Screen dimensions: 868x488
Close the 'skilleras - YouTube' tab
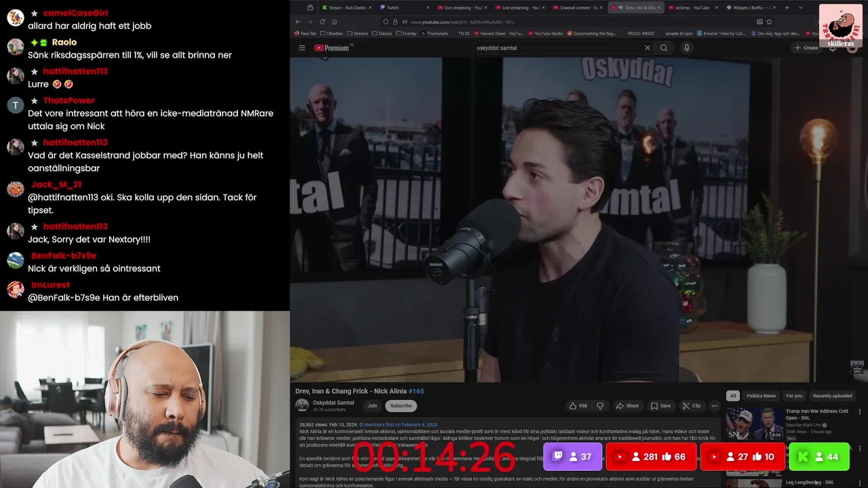pyautogui.click(x=717, y=7)
